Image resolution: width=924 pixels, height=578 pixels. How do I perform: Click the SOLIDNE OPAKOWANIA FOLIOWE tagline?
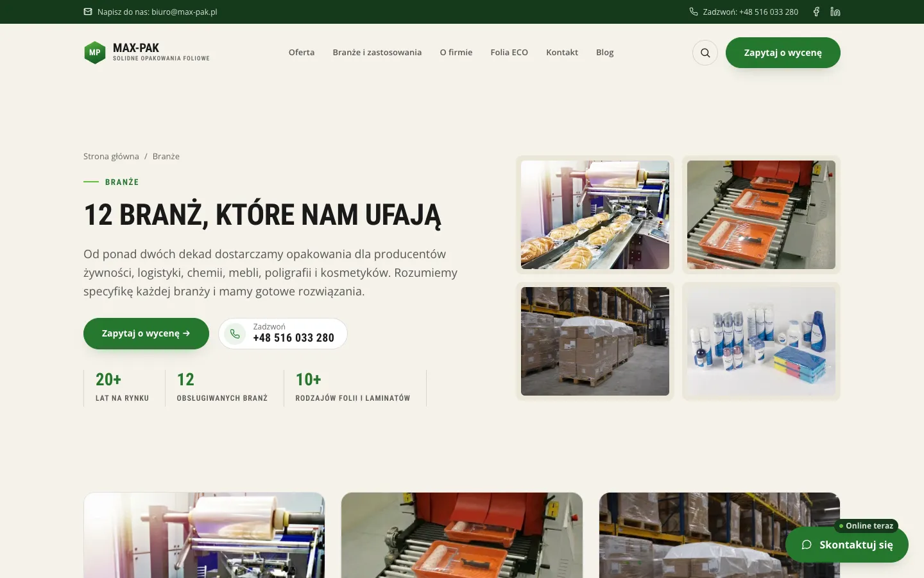161,58
